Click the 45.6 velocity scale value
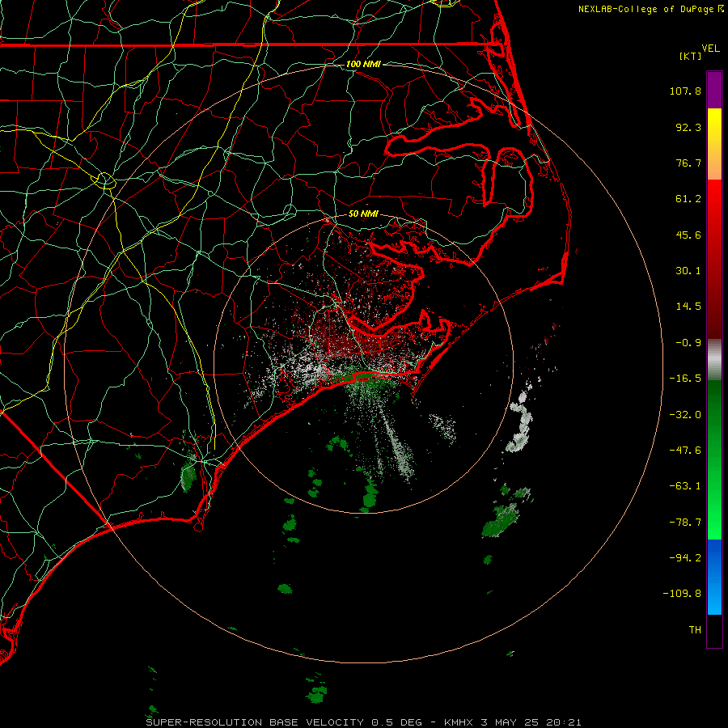 [x=688, y=235]
